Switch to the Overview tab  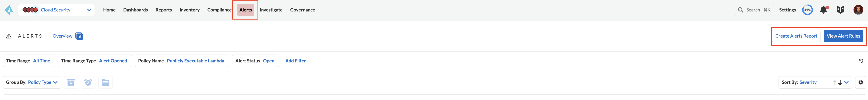(62, 36)
